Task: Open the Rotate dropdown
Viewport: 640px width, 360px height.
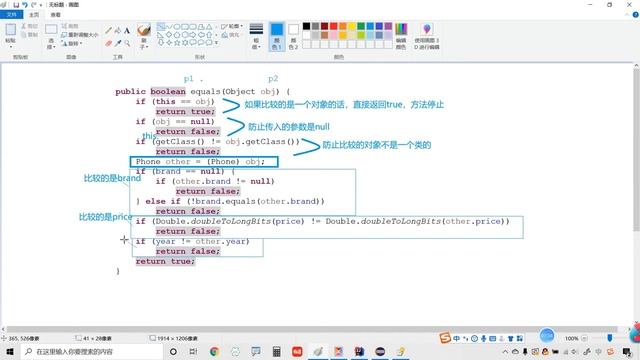Action: point(72,43)
